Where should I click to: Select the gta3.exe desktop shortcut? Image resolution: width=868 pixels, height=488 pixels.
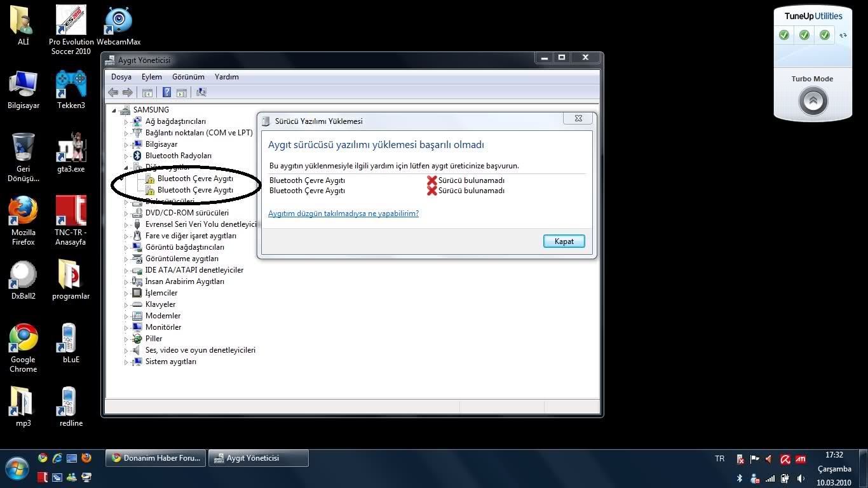(x=71, y=154)
